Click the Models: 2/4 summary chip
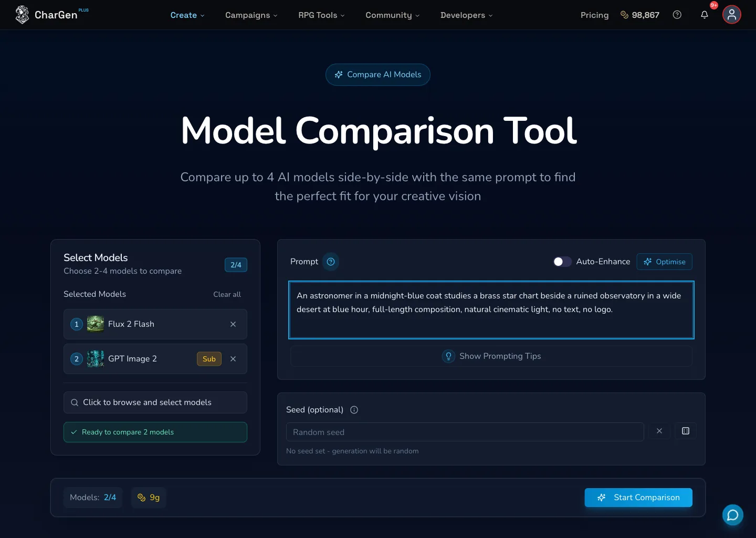This screenshot has width=756, height=538. tap(93, 498)
